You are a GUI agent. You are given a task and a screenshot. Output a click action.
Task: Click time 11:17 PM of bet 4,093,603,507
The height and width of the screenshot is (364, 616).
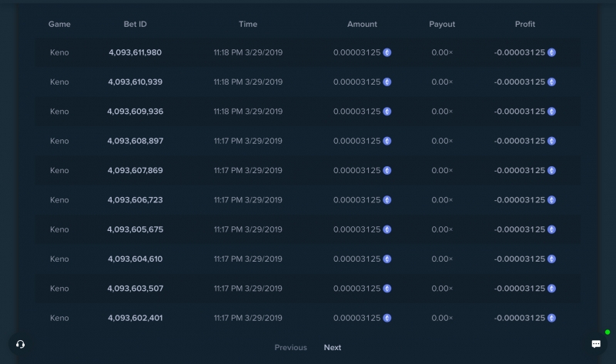tap(248, 289)
